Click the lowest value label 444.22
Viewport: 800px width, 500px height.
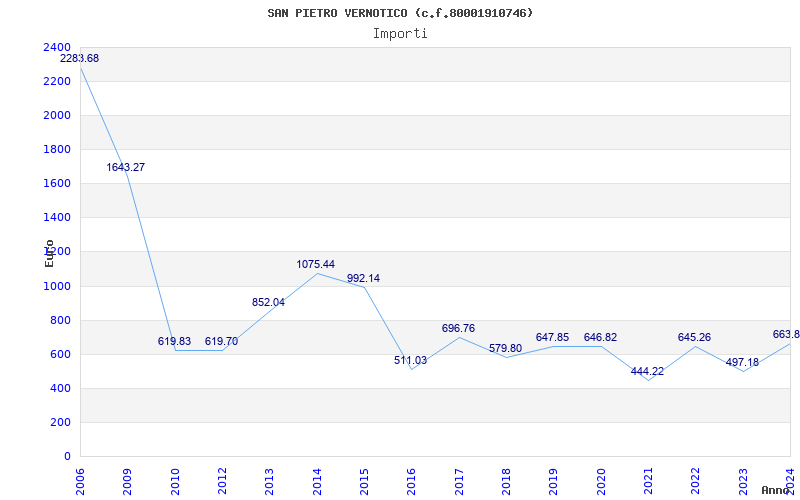point(647,371)
